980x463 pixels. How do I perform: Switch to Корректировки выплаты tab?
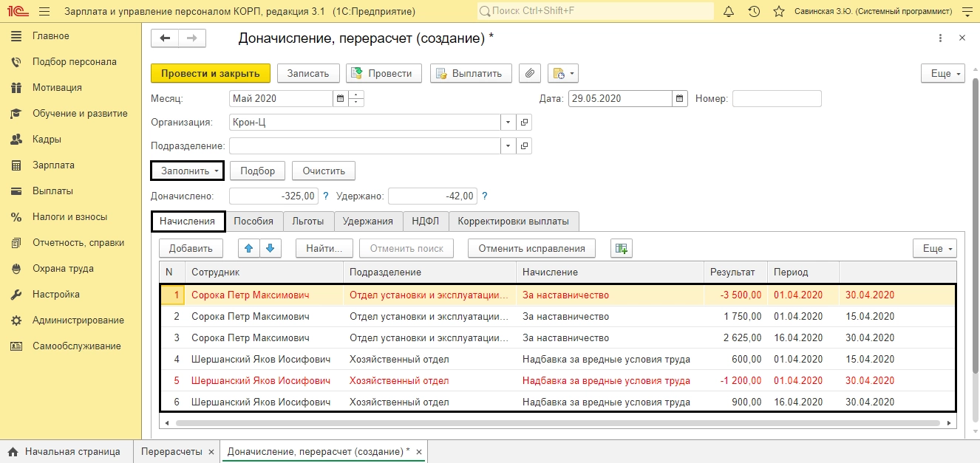(514, 221)
